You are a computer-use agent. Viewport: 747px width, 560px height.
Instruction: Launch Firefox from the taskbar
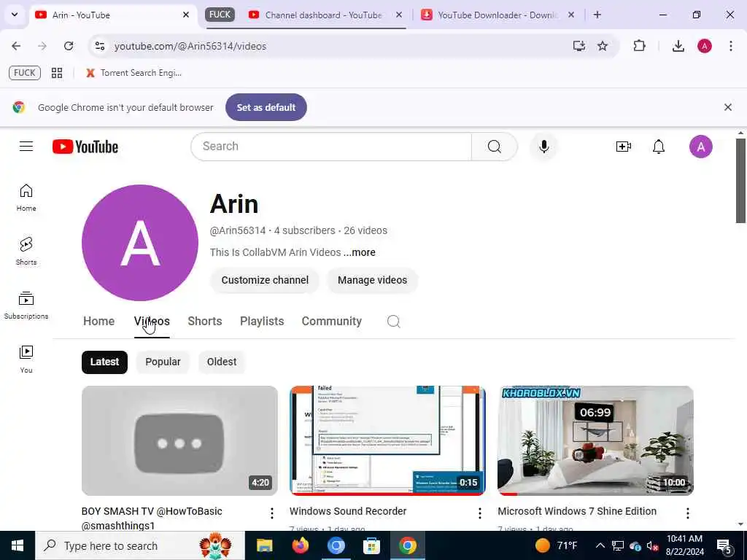point(300,545)
